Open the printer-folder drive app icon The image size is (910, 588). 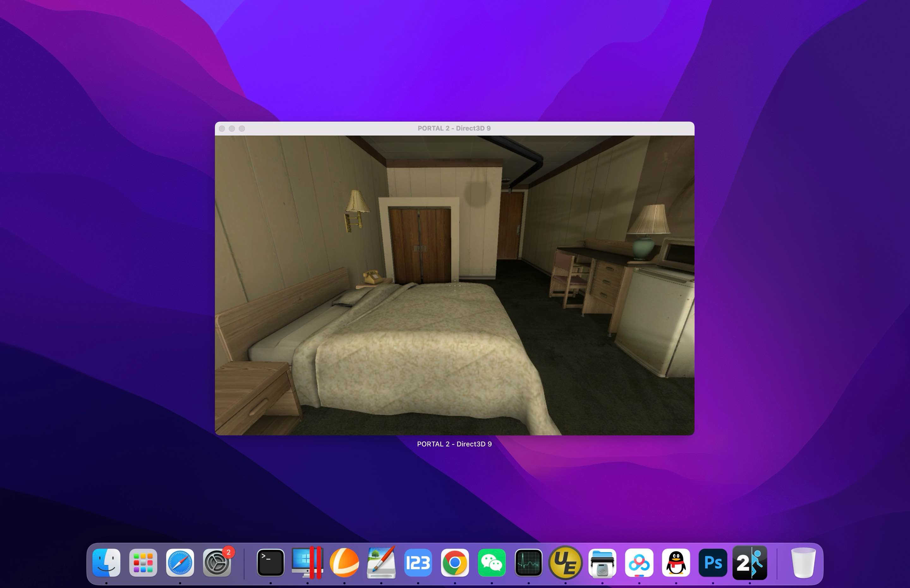click(603, 562)
